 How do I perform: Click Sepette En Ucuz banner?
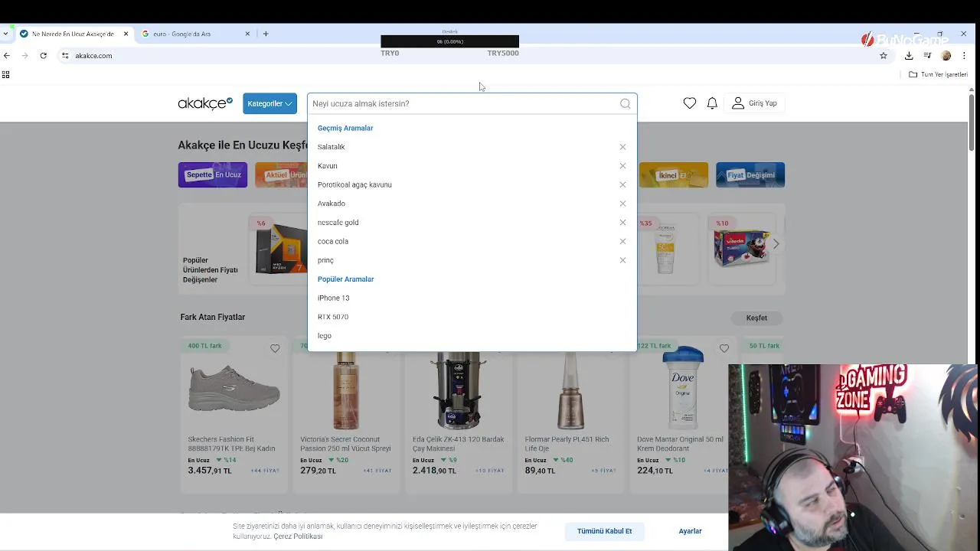[213, 174]
